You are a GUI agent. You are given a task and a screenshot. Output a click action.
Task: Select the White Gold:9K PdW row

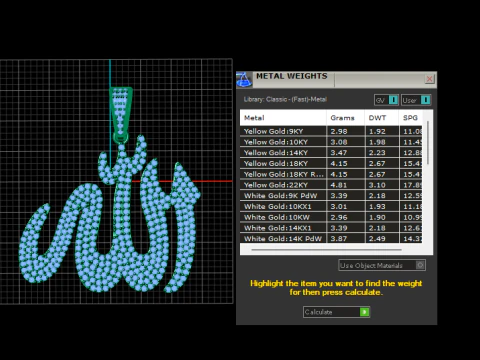click(331, 196)
